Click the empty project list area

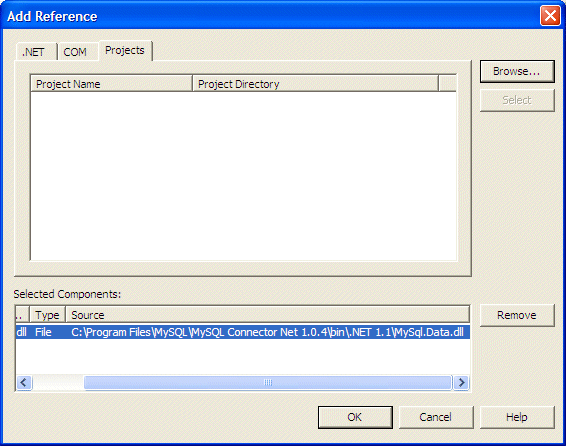tap(244, 176)
